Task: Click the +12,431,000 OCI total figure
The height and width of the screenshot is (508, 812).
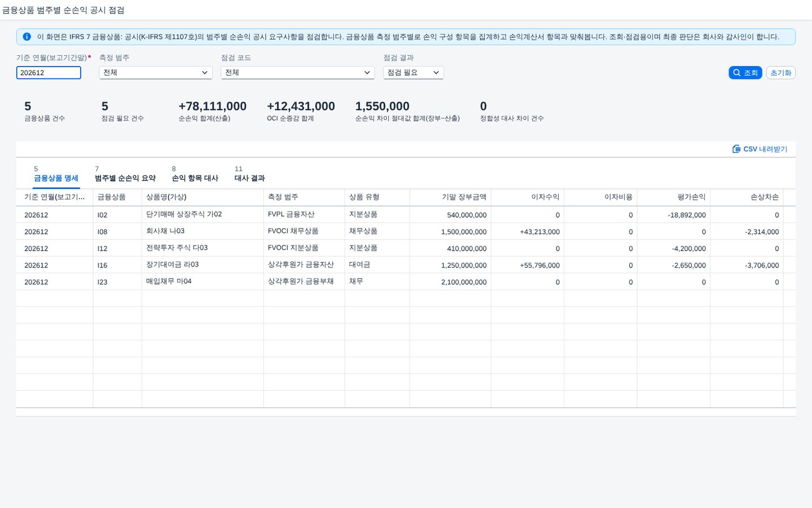Action: tap(301, 107)
